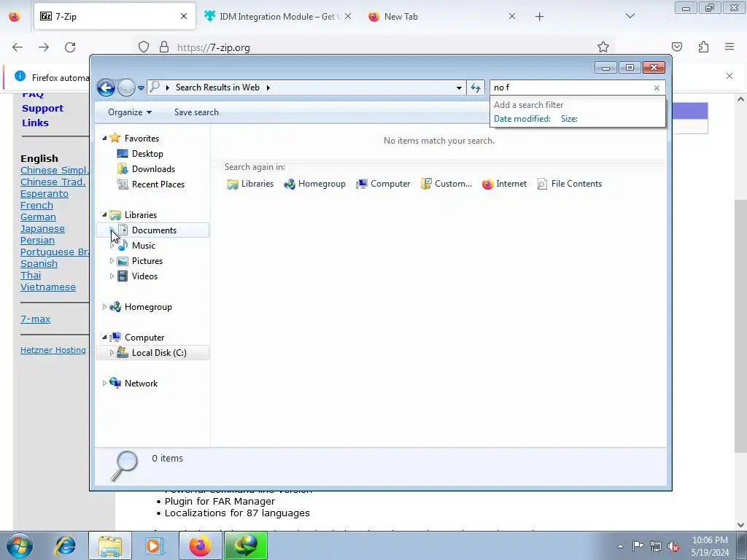The width and height of the screenshot is (747, 560).
Task: Select the Pictures library
Action: click(x=147, y=261)
